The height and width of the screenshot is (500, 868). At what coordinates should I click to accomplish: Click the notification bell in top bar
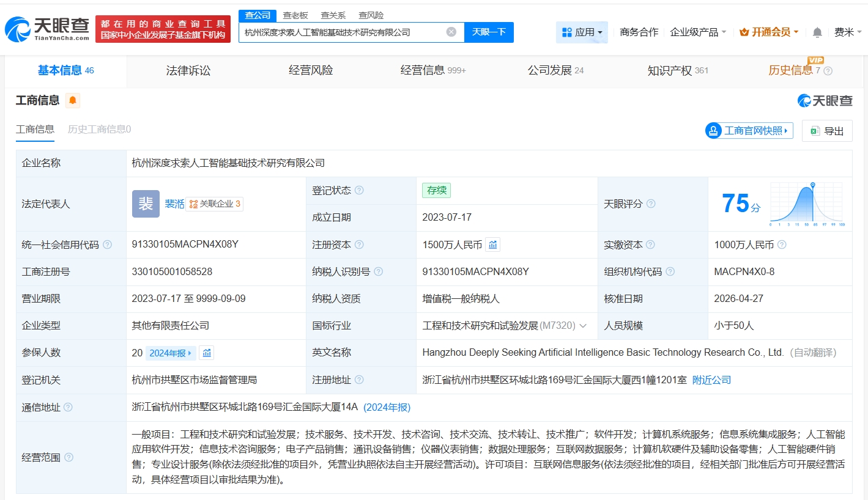[817, 32]
